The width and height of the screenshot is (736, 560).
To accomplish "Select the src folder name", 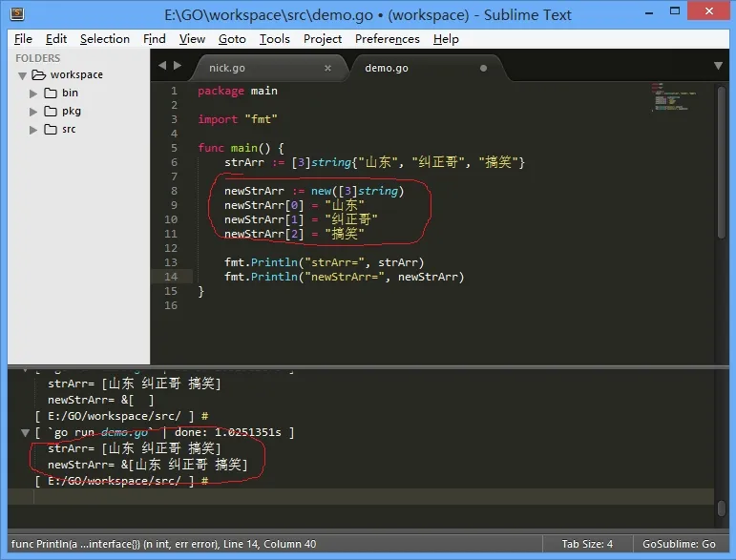I will coord(69,129).
